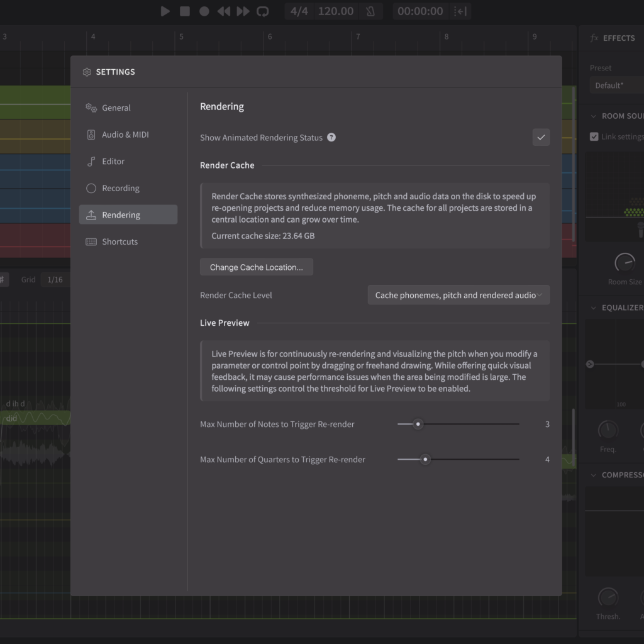644x644 pixels.
Task: Open the Render Cache Level dropdown
Action: (458, 295)
